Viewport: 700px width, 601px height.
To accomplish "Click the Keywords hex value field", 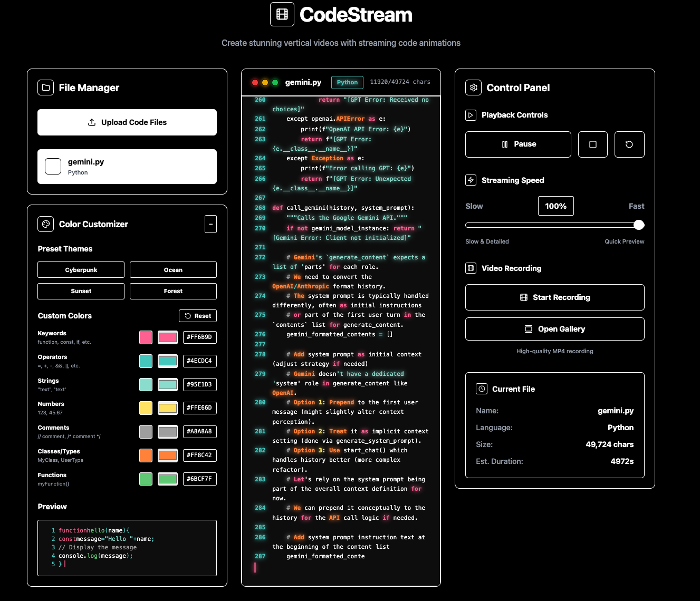I will (199, 337).
